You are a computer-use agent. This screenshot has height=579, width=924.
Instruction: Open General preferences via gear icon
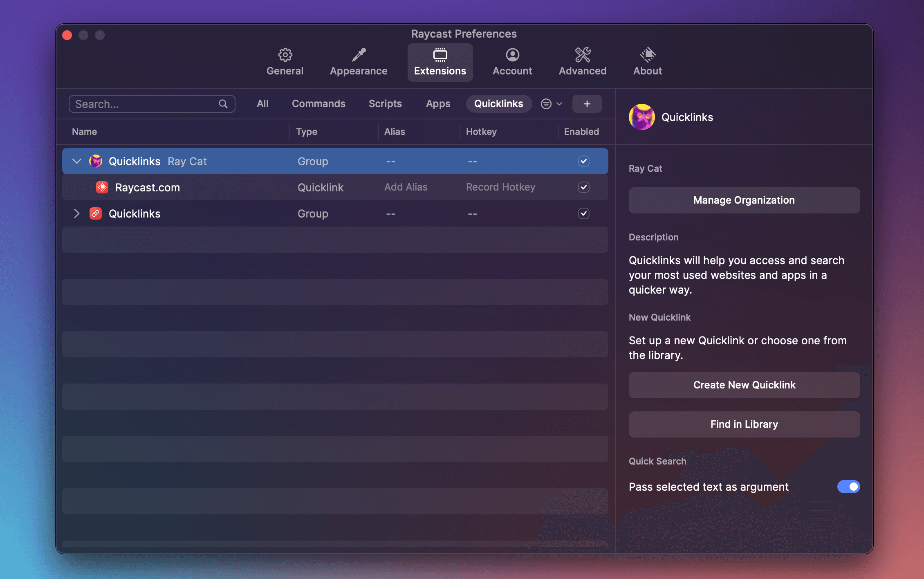tap(285, 54)
